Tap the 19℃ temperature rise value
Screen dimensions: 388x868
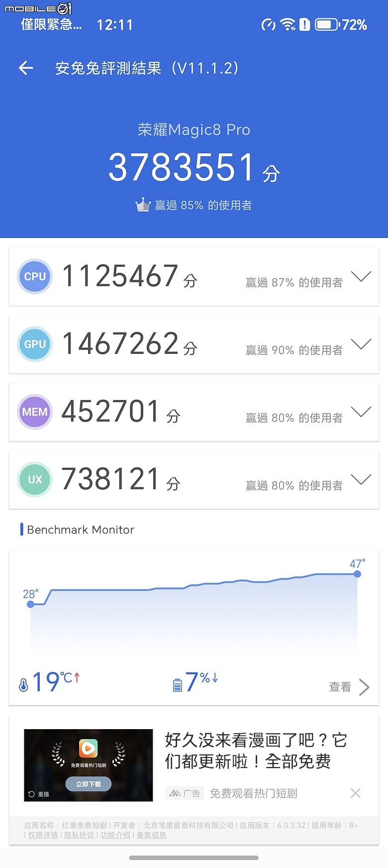click(x=56, y=682)
